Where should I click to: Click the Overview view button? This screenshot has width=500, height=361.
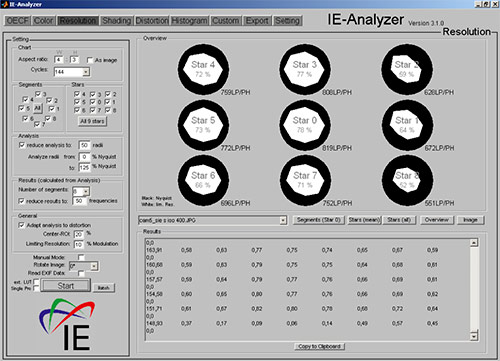[436, 220]
